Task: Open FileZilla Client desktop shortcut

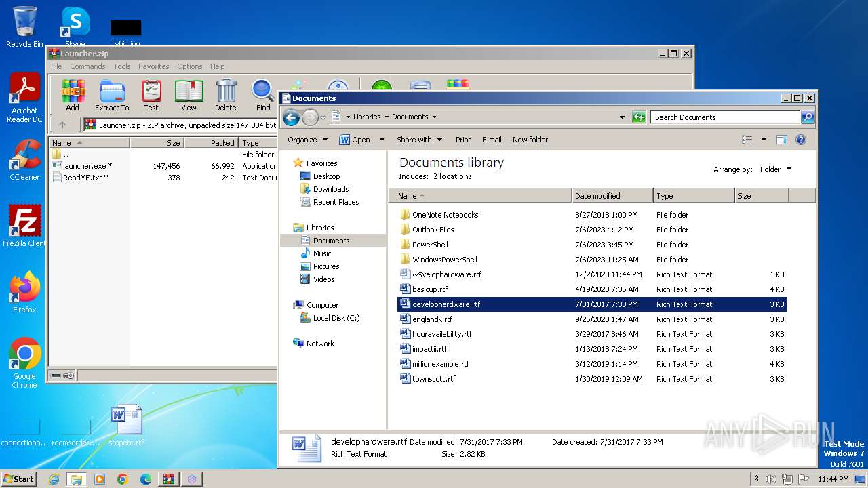Action: click(x=24, y=226)
